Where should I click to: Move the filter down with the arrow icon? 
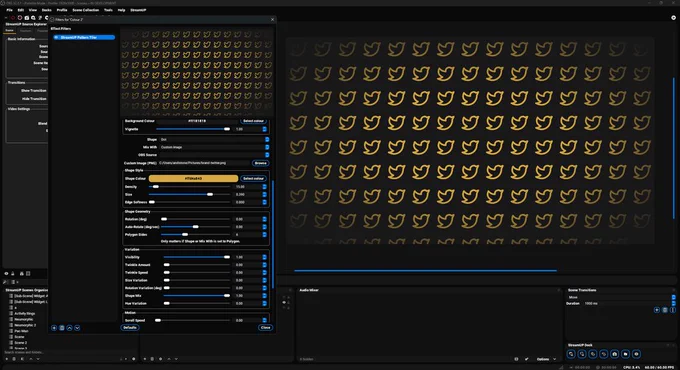click(77, 328)
